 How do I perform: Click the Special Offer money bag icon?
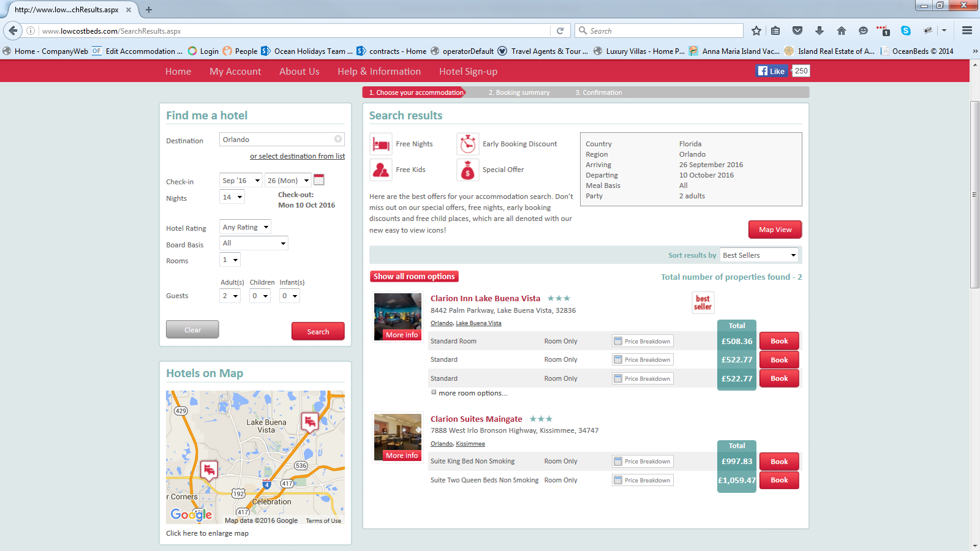(468, 170)
